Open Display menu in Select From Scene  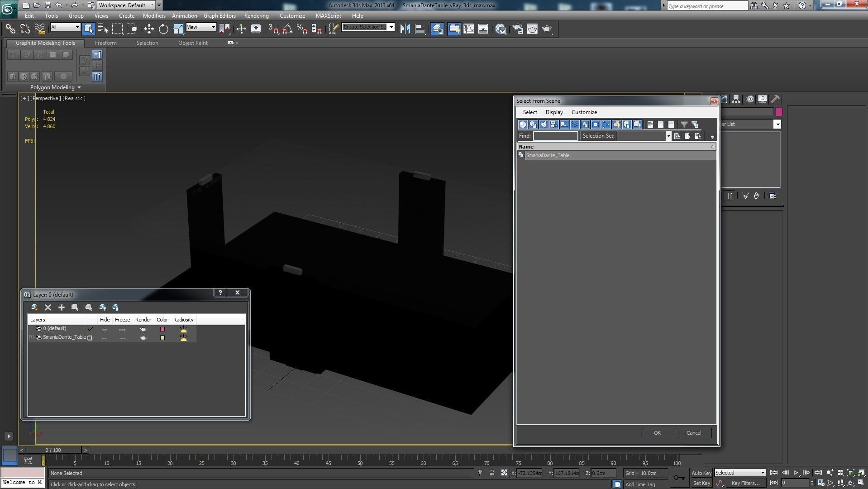(x=554, y=112)
